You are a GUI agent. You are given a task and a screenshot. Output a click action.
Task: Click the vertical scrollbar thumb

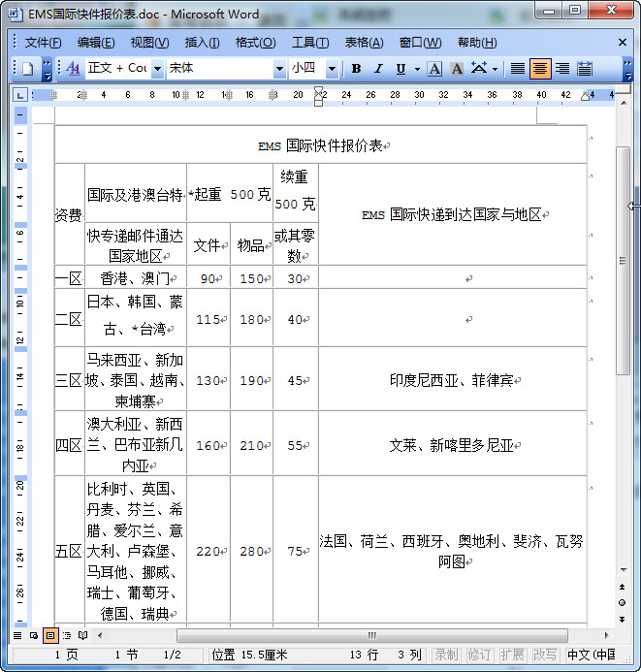pyautogui.click(x=623, y=261)
